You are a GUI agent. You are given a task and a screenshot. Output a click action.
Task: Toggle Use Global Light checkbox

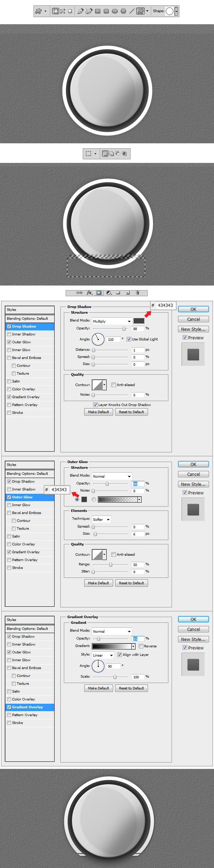click(129, 339)
